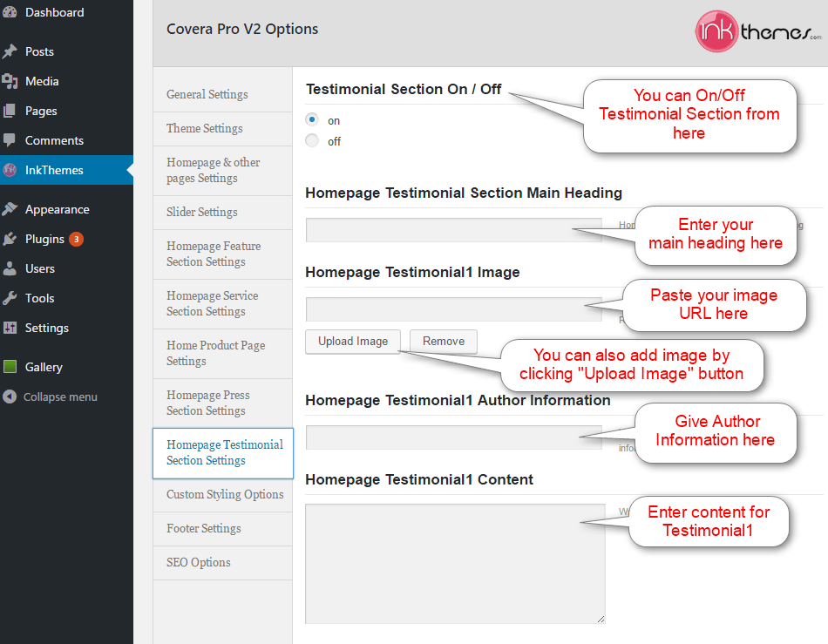Image resolution: width=828 pixels, height=644 pixels.
Task: Open the Gallery menu
Action: click(66, 366)
